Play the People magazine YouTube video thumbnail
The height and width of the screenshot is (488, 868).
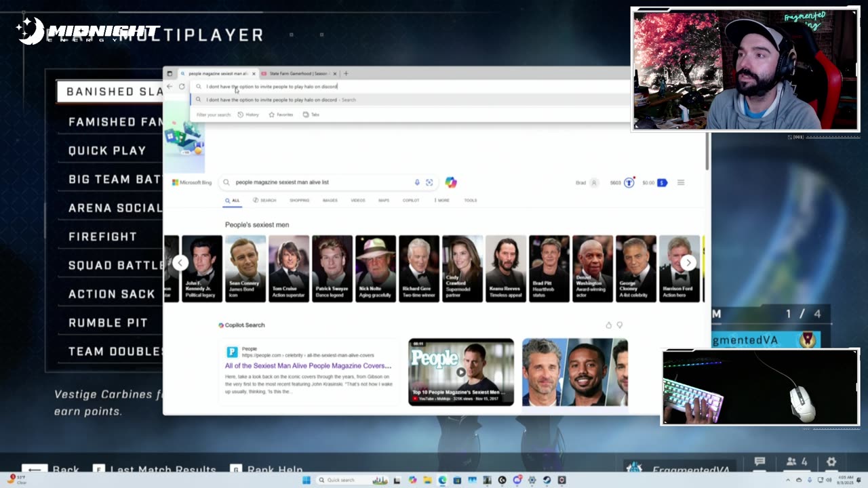pyautogui.click(x=461, y=371)
